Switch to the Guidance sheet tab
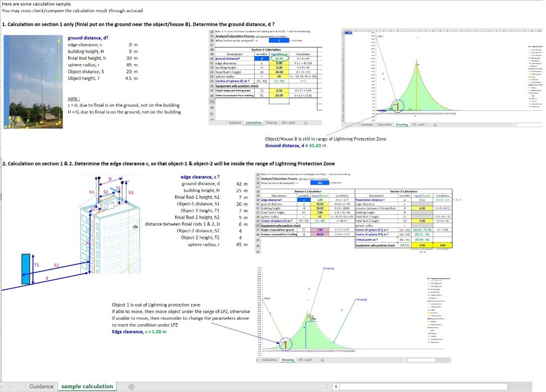 coord(41,386)
